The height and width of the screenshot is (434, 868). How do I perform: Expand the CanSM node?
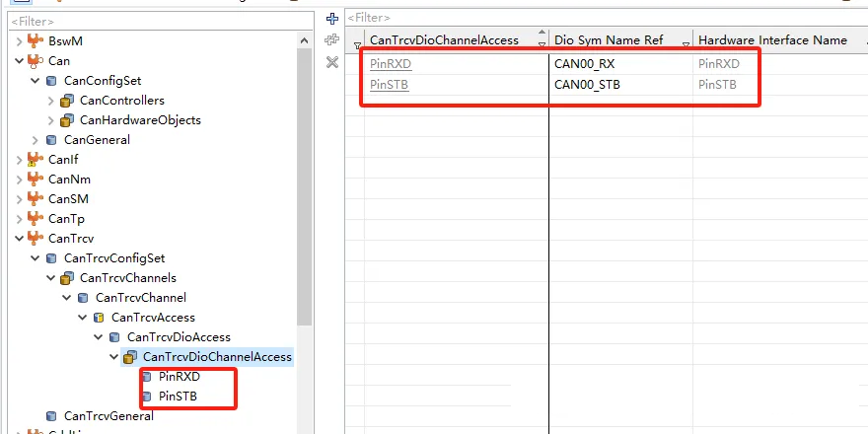20,198
